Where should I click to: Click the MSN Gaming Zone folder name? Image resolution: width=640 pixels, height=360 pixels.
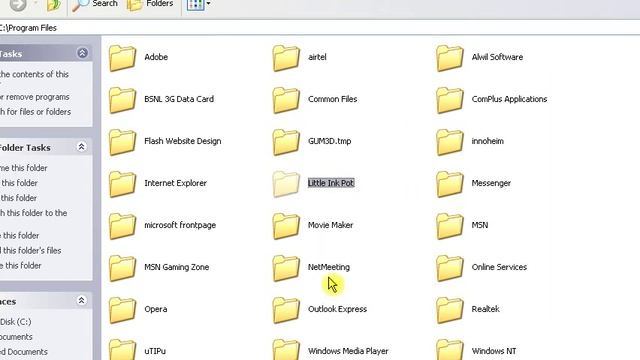click(x=176, y=267)
